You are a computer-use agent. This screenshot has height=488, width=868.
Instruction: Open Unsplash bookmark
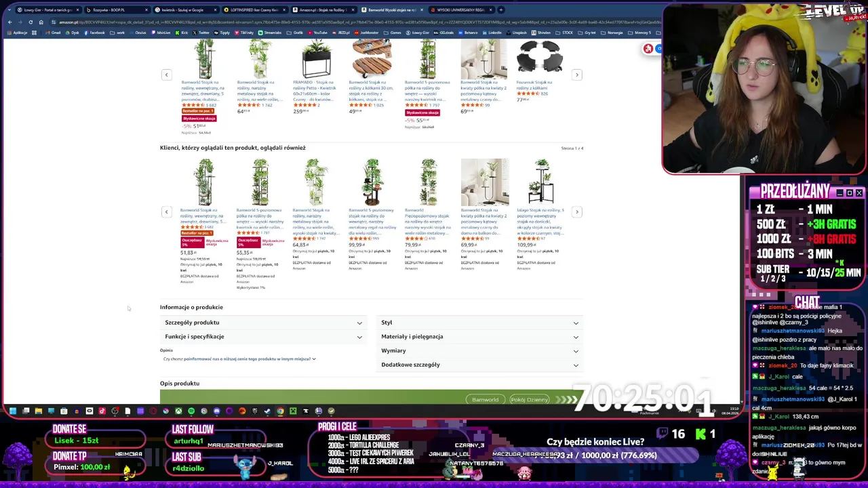(x=517, y=33)
